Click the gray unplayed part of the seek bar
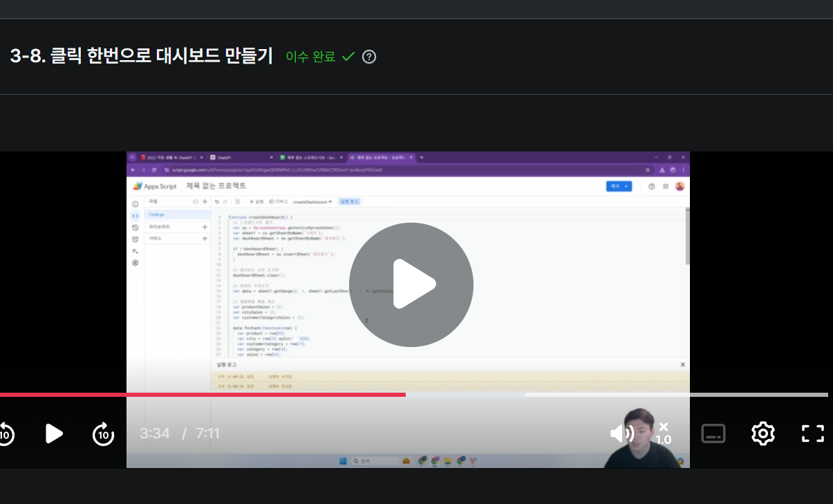This screenshot has height=504, width=833. tap(617, 395)
